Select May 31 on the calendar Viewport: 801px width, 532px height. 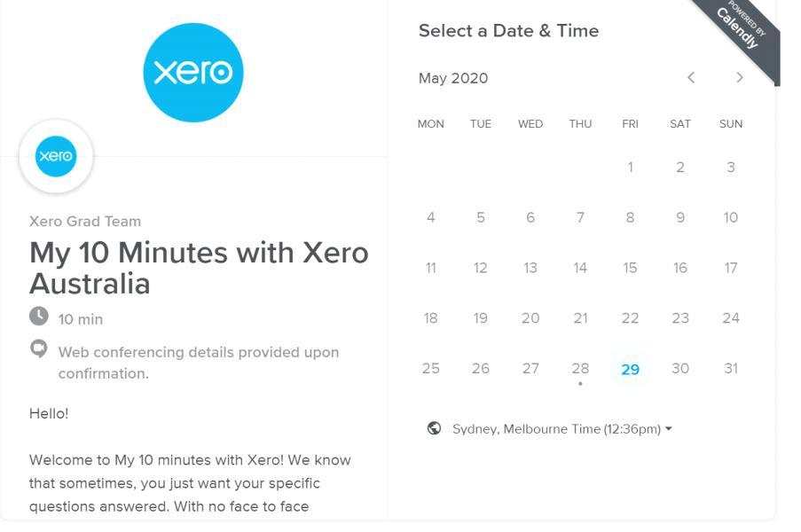(x=731, y=369)
